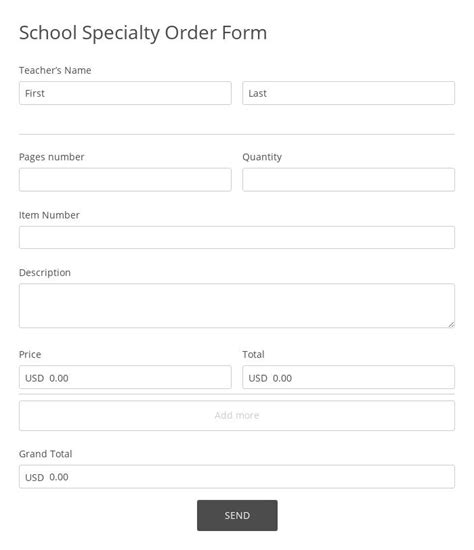474x550 pixels.
Task: Click inside the Description text area
Action: (x=237, y=306)
